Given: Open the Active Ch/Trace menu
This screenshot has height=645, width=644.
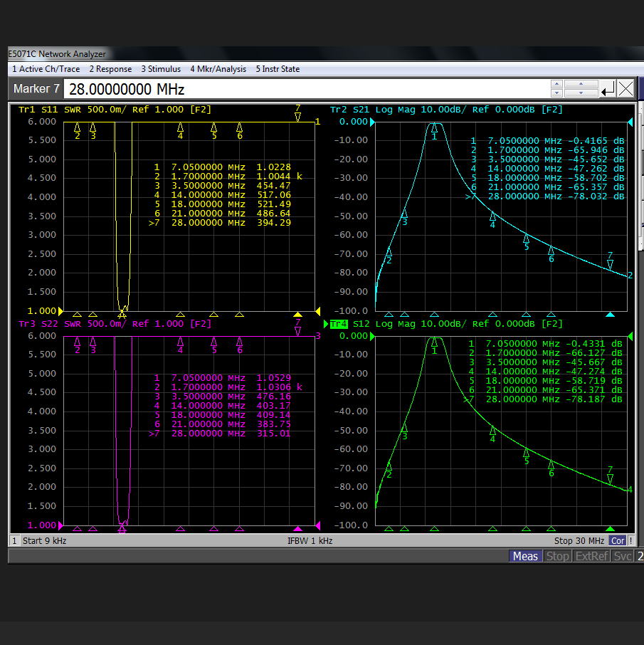Looking at the screenshot, I should (x=46, y=69).
